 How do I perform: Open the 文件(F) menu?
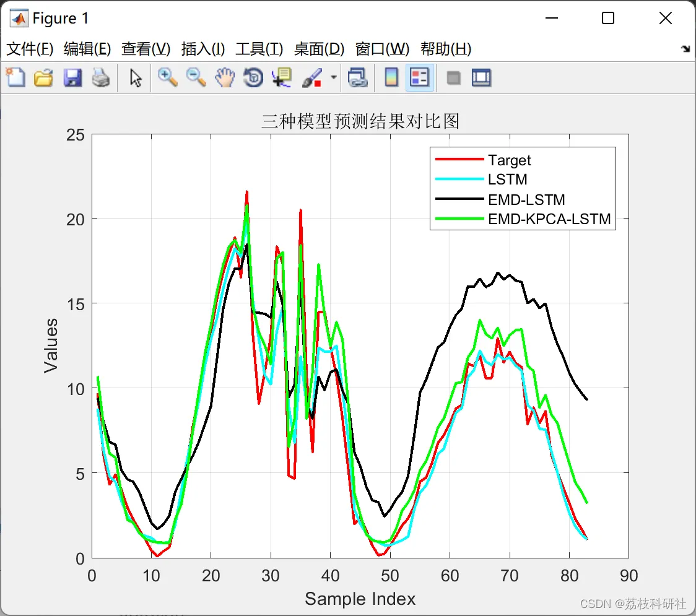30,48
